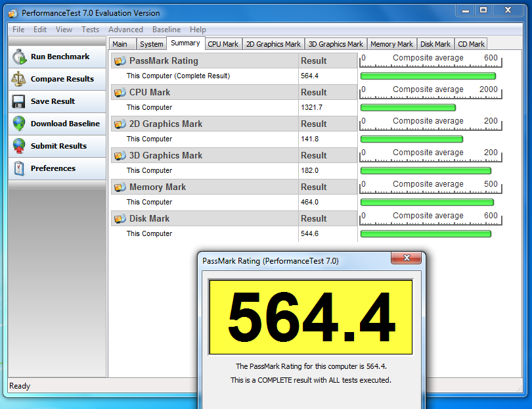The image size is (532, 409).
Task: Switch to the System tab
Action: (151, 44)
